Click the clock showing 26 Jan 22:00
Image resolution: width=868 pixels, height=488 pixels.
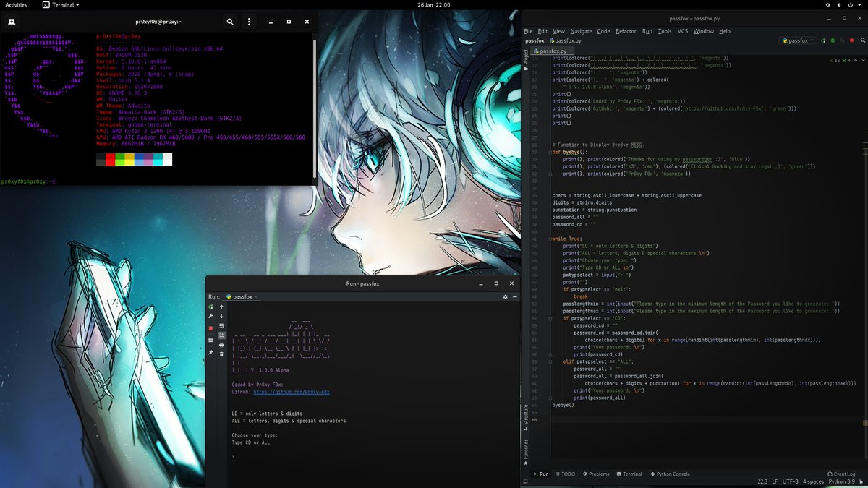pyautogui.click(x=433, y=4)
